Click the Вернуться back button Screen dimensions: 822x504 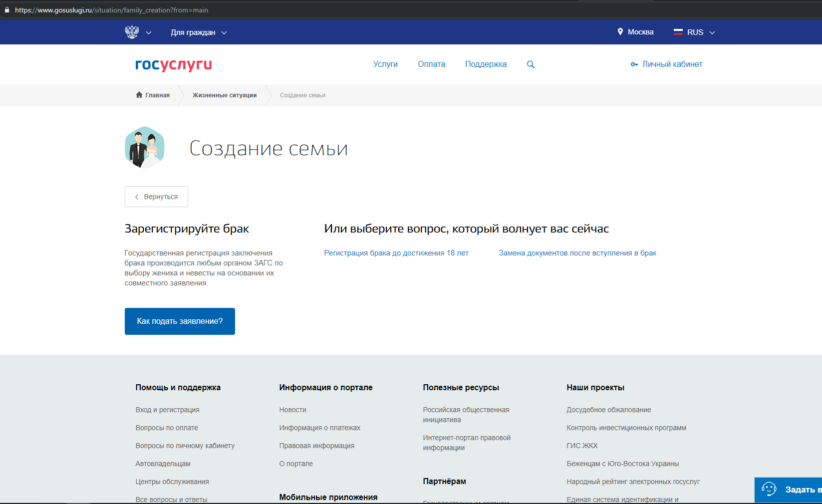tap(156, 197)
